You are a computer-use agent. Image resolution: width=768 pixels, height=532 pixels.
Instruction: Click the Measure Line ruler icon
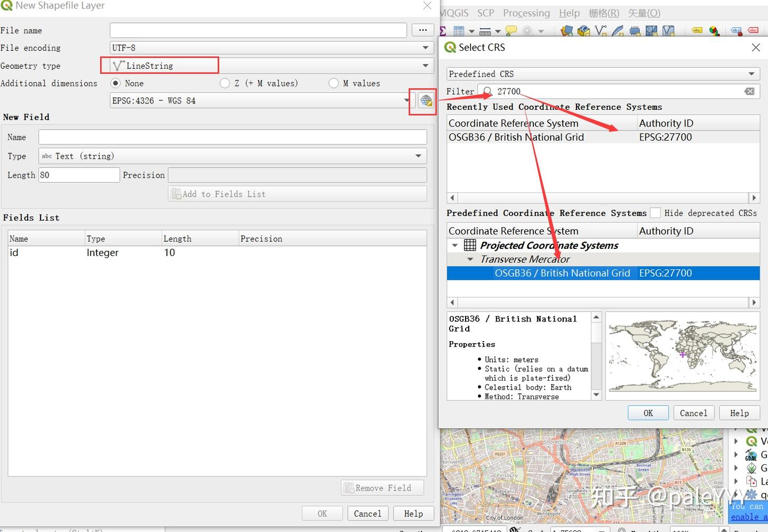click(x=485, y=31)
